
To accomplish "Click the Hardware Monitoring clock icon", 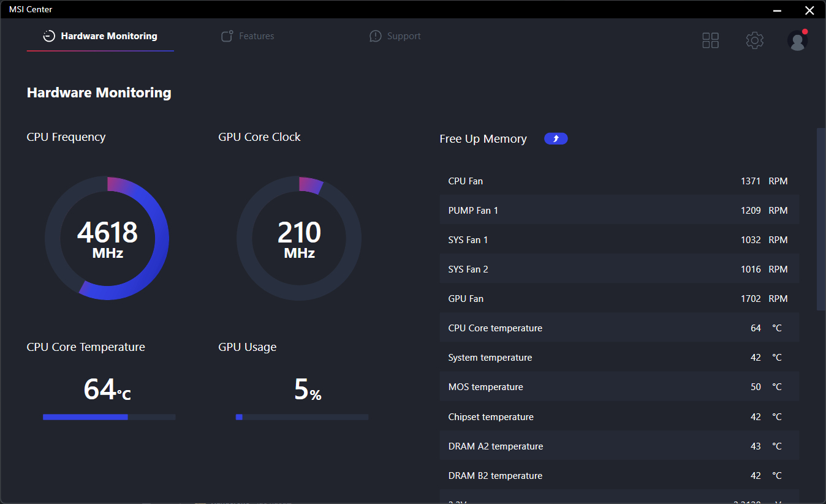I will tap(49, 36).
